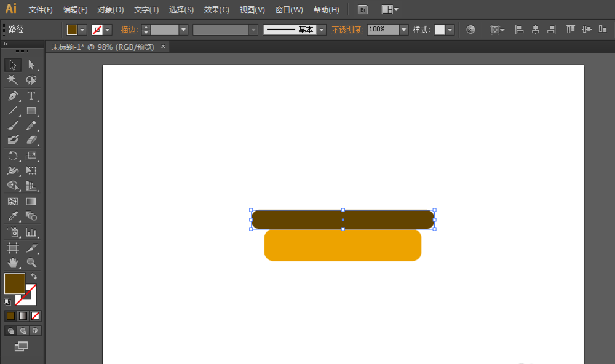
Task: Select the Type tool
Action: tap(31, 95)
